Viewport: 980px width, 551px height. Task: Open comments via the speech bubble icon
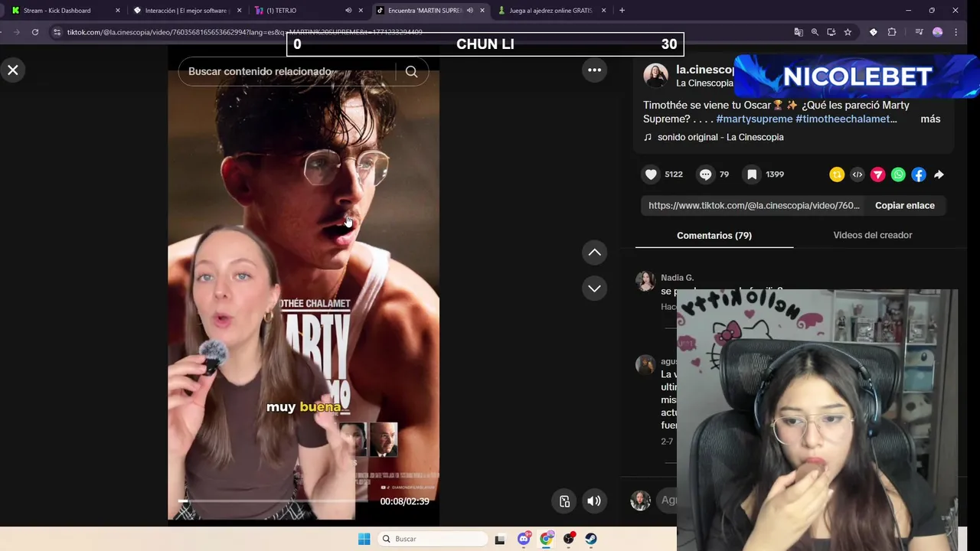pyautogui.click(x=705, y=174)
